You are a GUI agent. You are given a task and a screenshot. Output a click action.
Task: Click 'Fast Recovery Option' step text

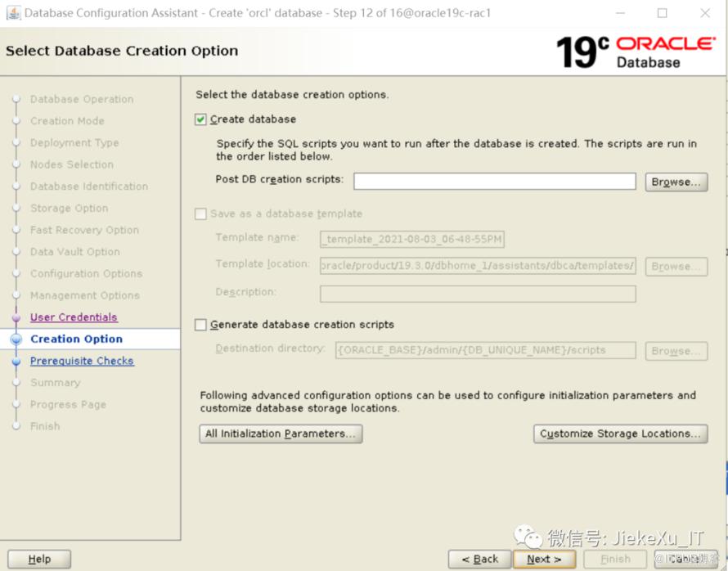tap(84, 230)
